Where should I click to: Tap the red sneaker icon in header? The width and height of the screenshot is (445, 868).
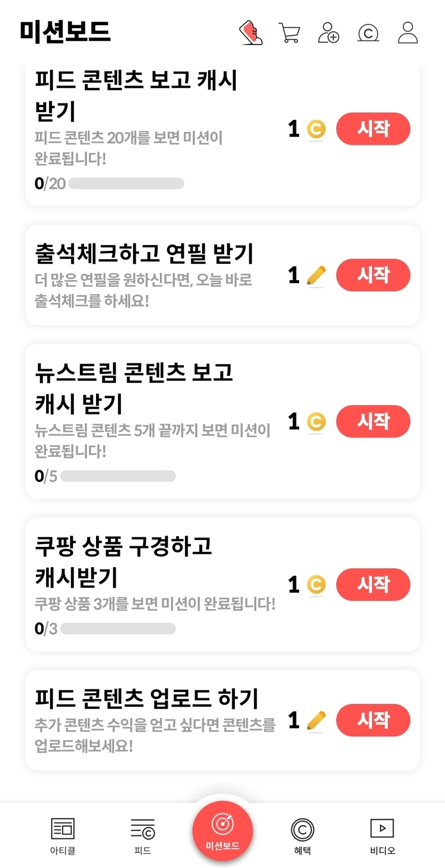point(250,33)
